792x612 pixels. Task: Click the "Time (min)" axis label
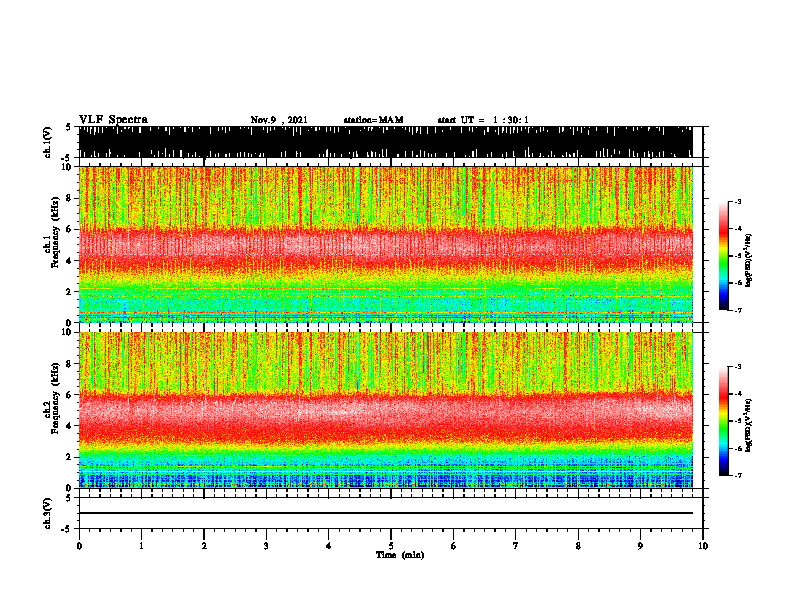coord(400,555)
